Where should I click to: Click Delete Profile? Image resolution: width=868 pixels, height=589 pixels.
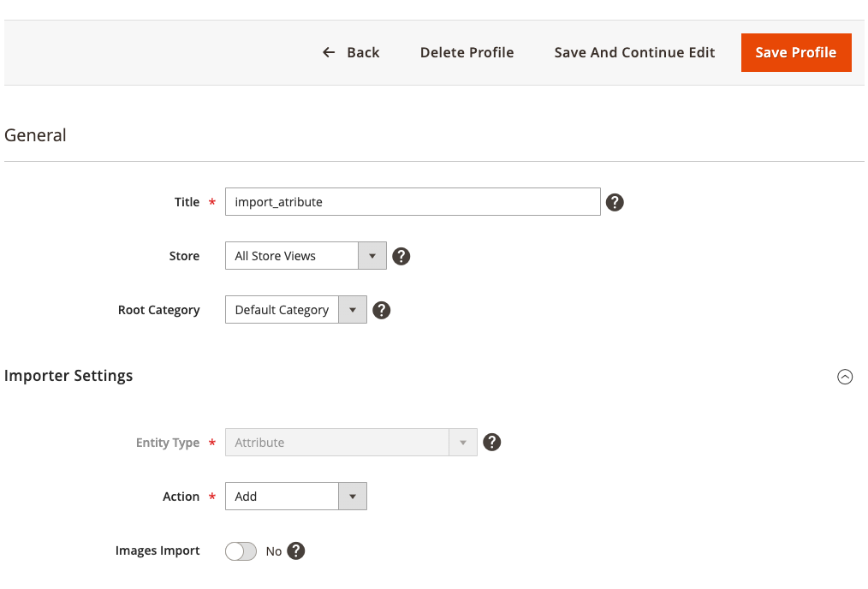(467, 52)
